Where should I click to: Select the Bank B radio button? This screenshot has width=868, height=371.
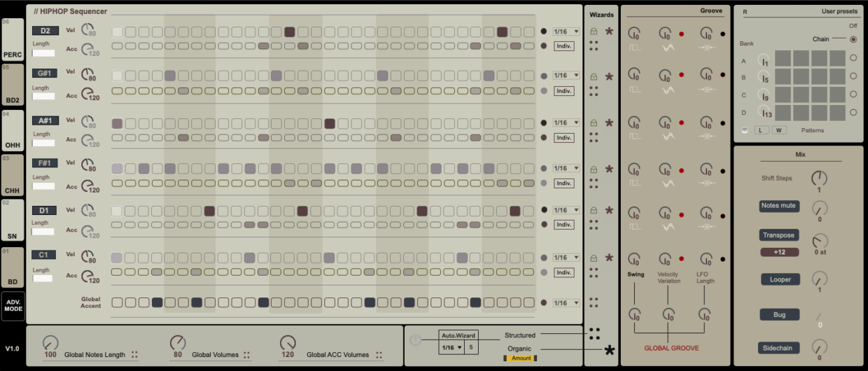pyautogui.click(x=853, y=76)
